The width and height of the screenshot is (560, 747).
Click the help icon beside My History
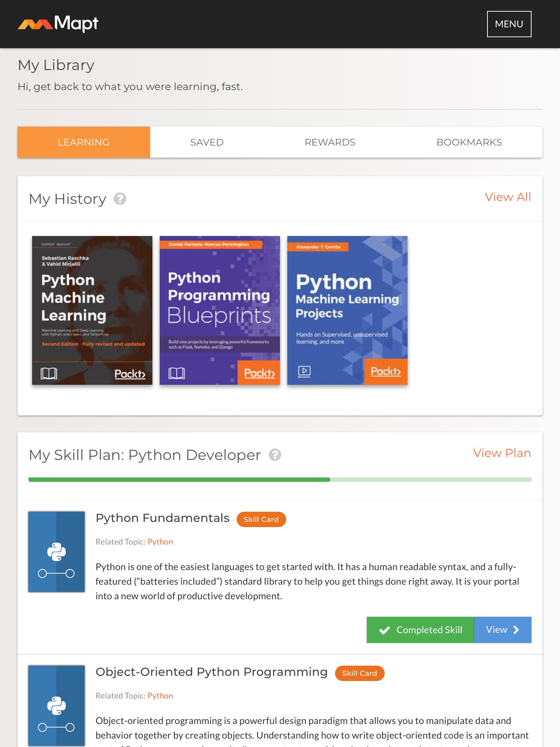click(120, 199)
